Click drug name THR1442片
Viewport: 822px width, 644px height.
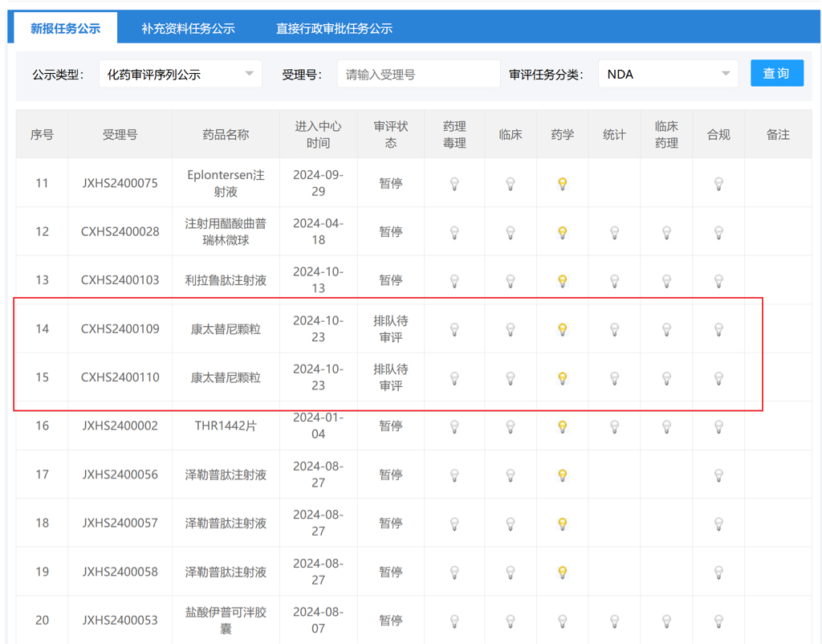click(x=226, y=426)
